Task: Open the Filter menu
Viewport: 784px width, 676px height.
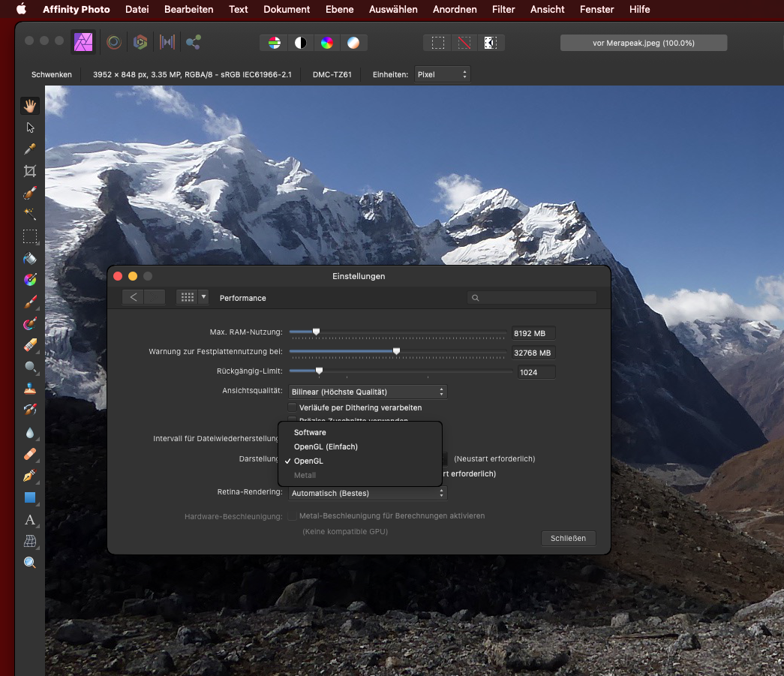Action: point(503,9)
